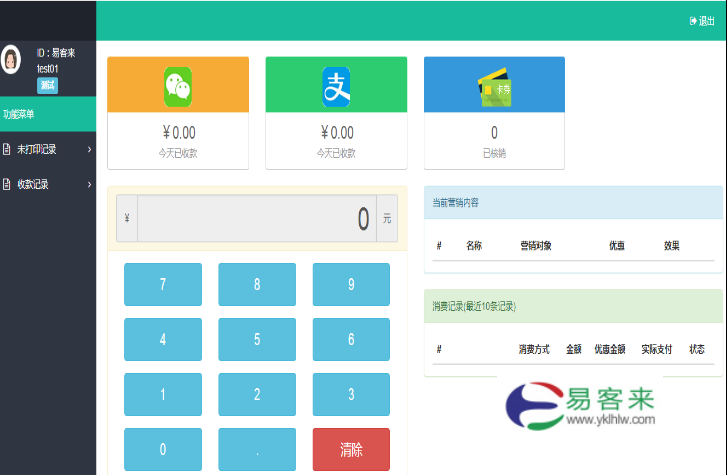Tap keypad digit 4
Image resolution: width=727 pixels, height=475 pixels.
tap(163, 340)
